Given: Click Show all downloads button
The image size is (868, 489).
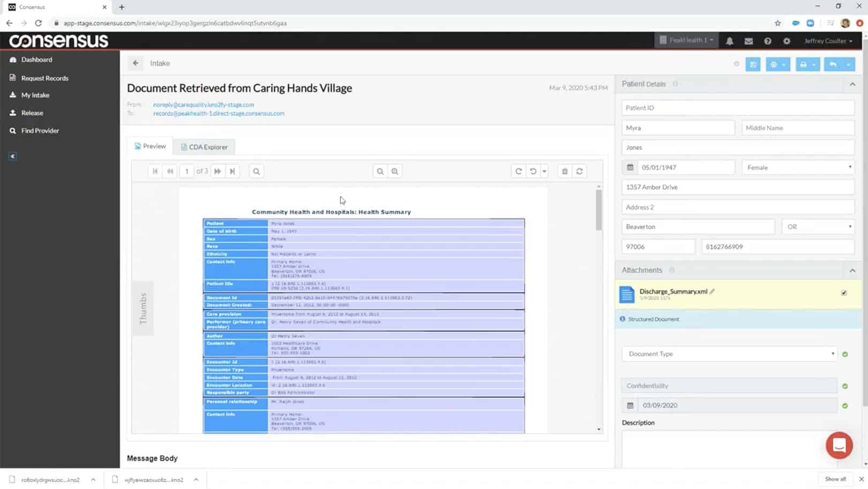Looking at the screenshot, I should point(835,479).
